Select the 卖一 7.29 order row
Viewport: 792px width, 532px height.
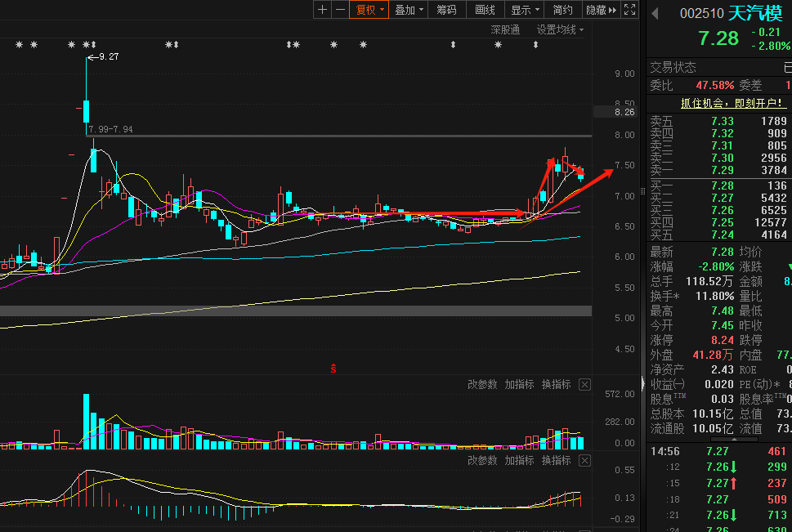click(x=719, y=170)
